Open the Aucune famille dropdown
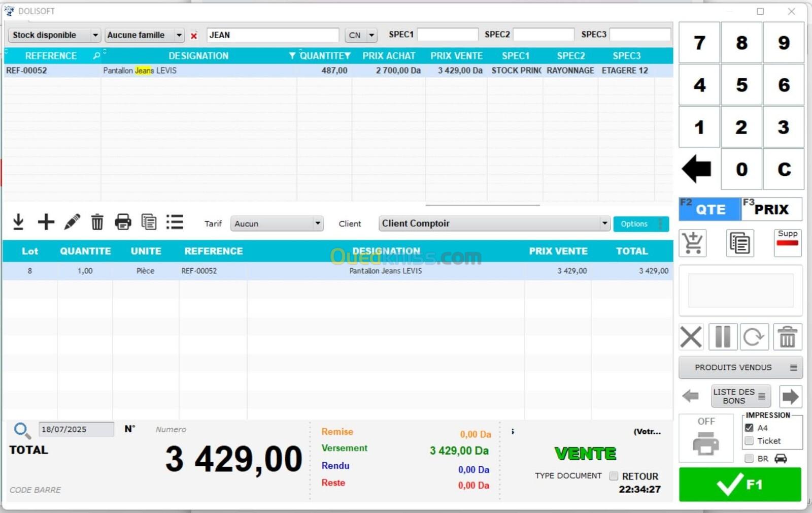812x513 pixels. (x=145, y=35)
